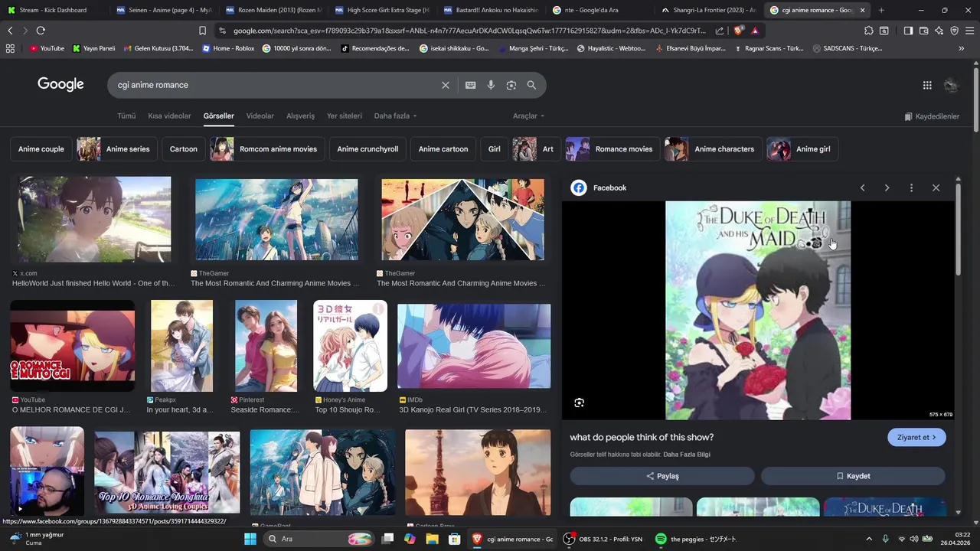Show more bookmarks with double chevron
The height and width of the screenshot is (551, 980).
point(962,48)
